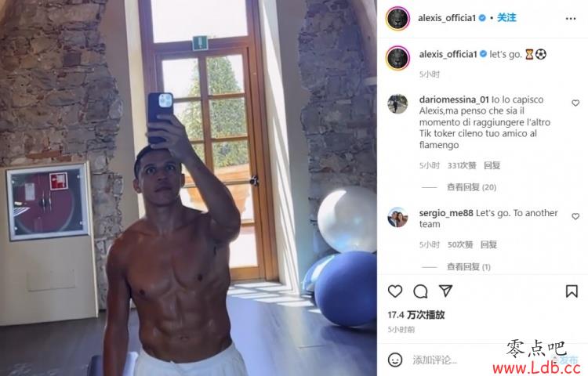The height and width of the screenshot is (376, 588).
Task: Expand the single reply under sergio_me88
Action: [468, 266]
